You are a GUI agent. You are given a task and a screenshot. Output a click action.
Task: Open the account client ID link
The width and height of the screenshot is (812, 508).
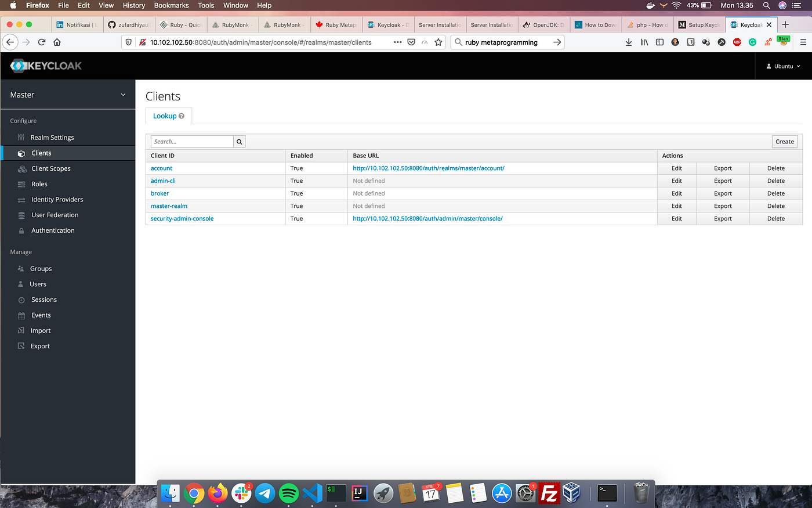point(161,168)
